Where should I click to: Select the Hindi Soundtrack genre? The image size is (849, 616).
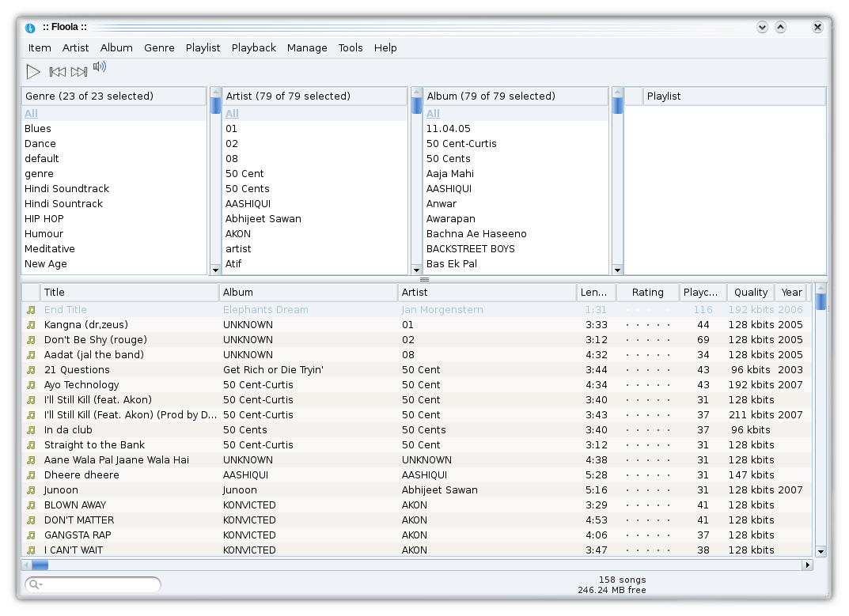coord(66,189)
